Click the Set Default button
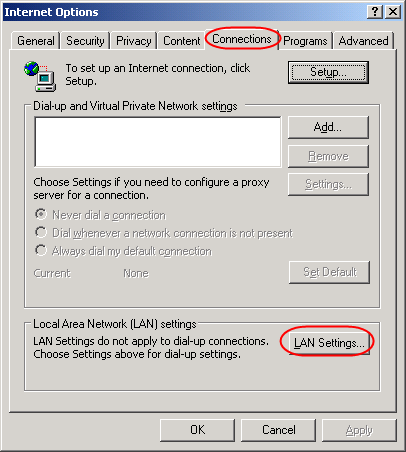The width and height of the screenshot is (406, 452). coord(329,272)
